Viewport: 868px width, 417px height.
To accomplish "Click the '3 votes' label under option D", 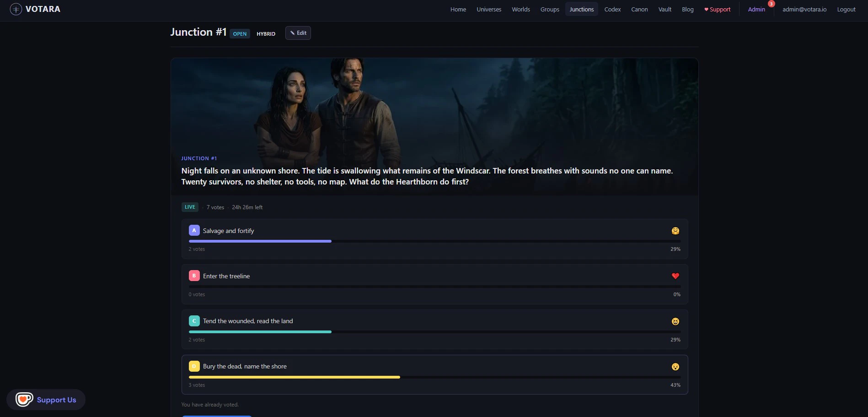I will (197, 385).
